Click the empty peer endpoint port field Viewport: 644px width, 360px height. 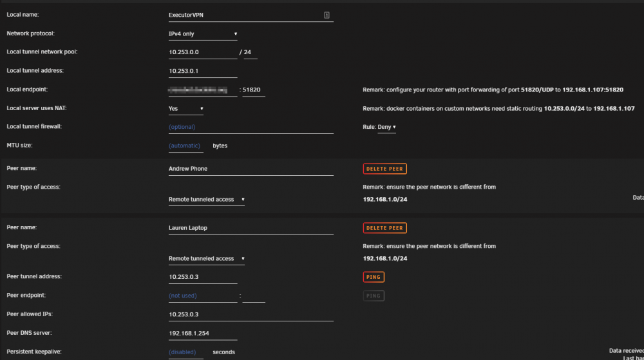coord(254,296)
